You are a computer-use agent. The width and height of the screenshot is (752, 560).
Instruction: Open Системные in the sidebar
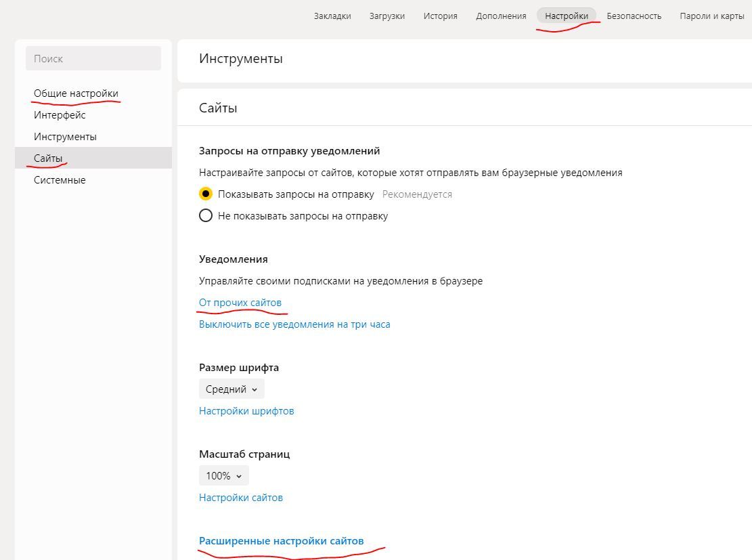(60, 180)
